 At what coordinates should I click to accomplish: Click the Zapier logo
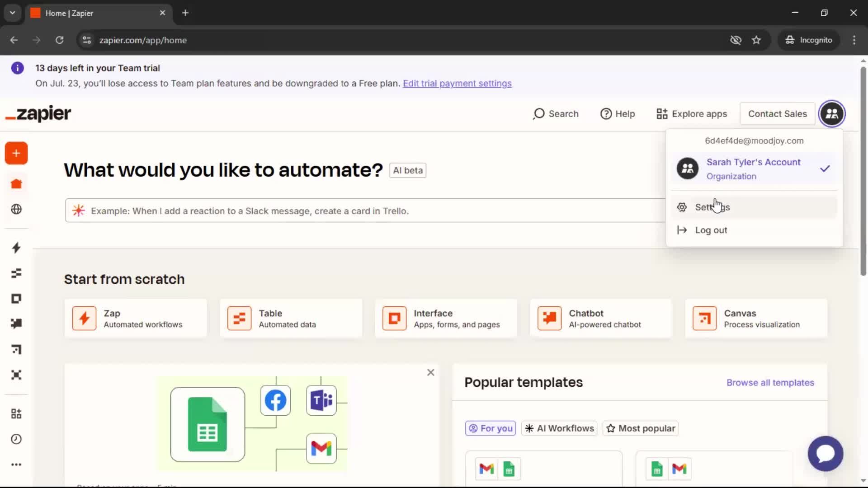coord(38,114)
